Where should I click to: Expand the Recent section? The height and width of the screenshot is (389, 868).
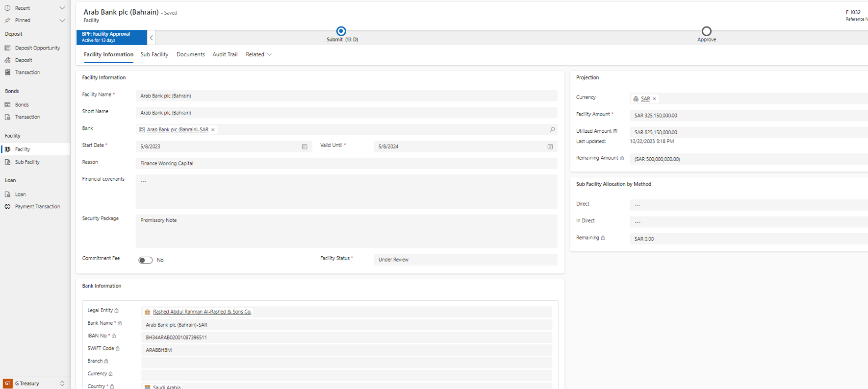(62, 8)
